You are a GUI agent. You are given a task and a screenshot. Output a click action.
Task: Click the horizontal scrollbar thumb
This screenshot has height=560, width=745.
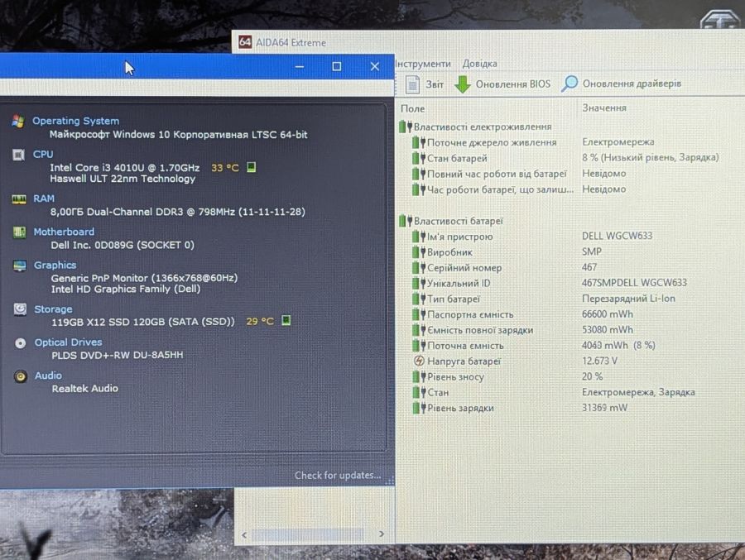pos(307,535)
